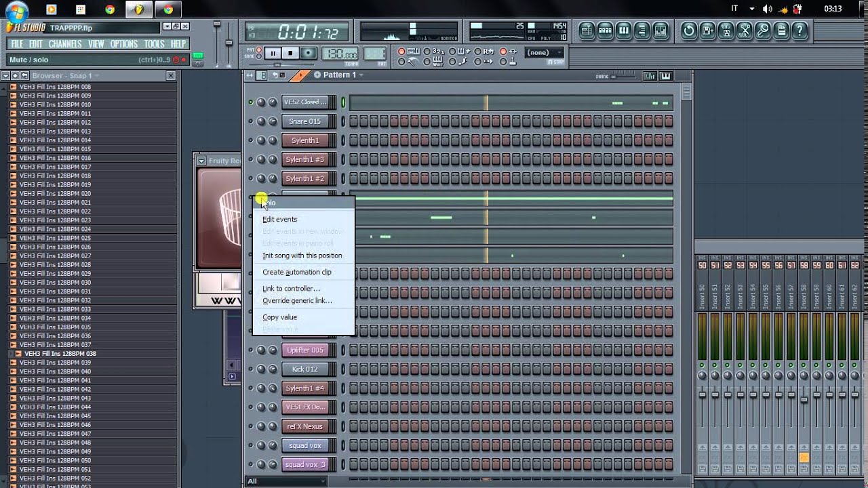Choose Edit events from context menu

pyautogui.click(x=279, y=219)
